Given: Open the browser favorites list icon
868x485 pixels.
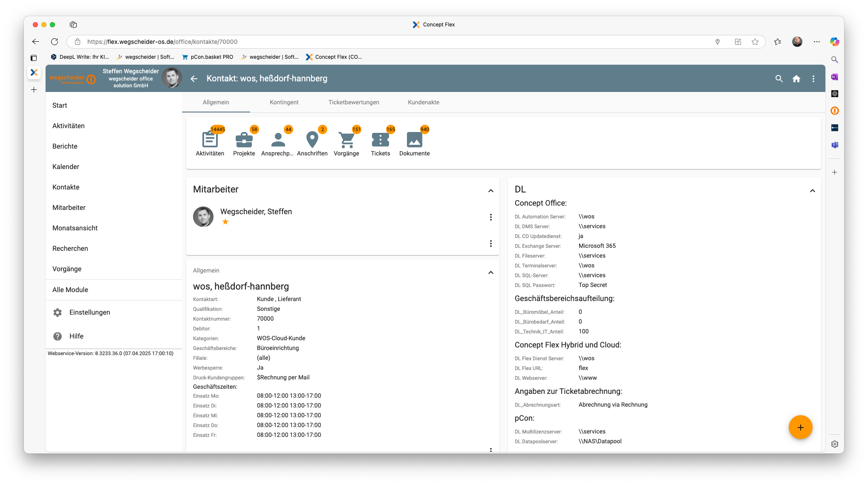Looking at the screenshot, I should pyautogui.click(x=778, y=42).
